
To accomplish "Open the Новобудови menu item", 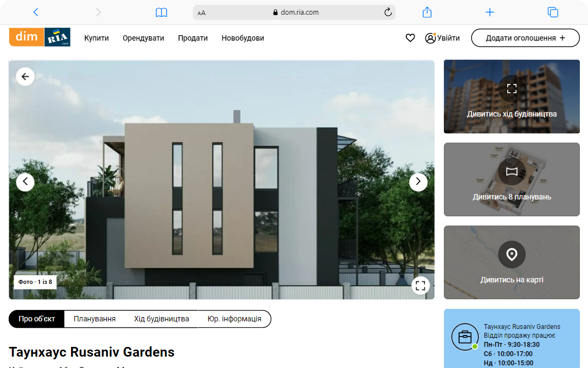I will point(243,38).
